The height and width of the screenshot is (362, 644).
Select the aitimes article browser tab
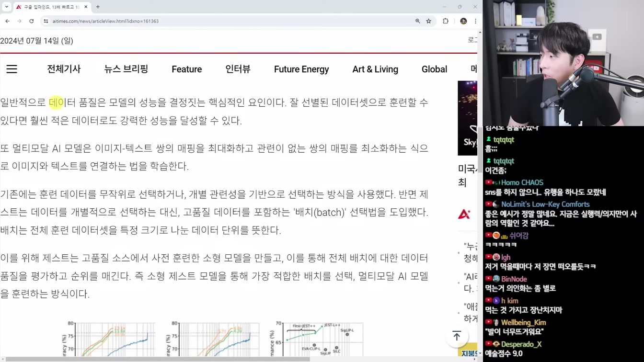[x=52, y=7]
